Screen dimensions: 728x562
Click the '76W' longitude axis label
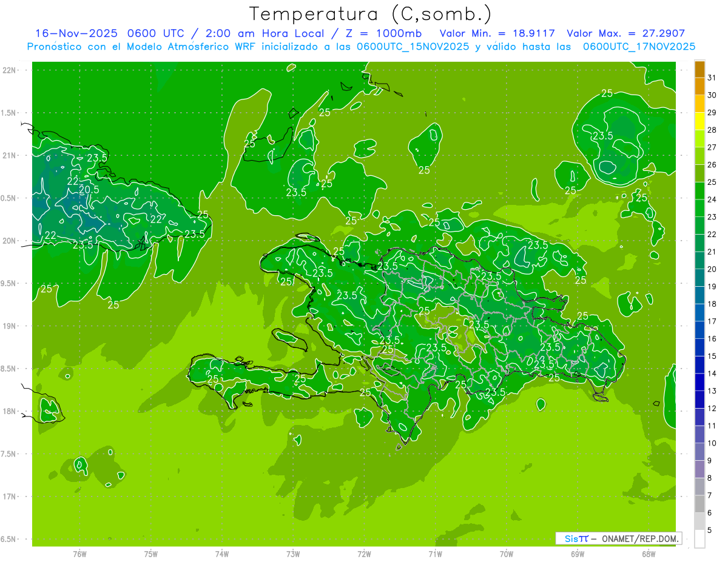click(79, 554)
